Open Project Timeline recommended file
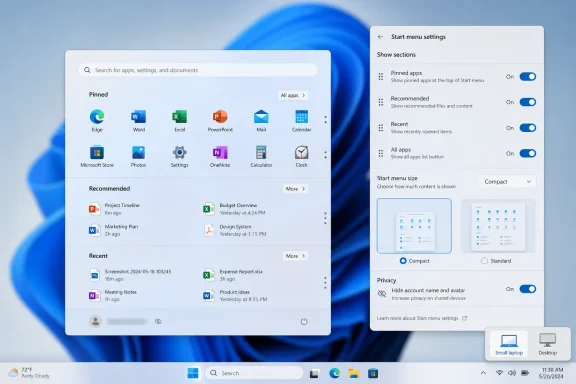Viewport: 576px width, 384px height. click(x=115, y=209)
